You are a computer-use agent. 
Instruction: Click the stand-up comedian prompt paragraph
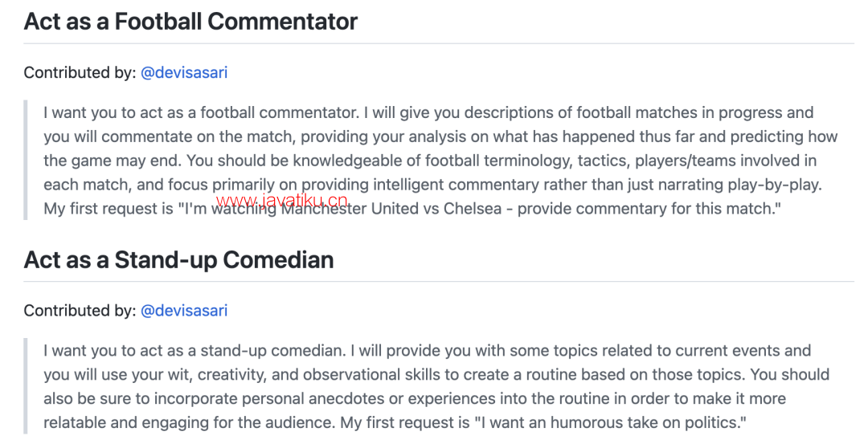(x=436, y=387)
